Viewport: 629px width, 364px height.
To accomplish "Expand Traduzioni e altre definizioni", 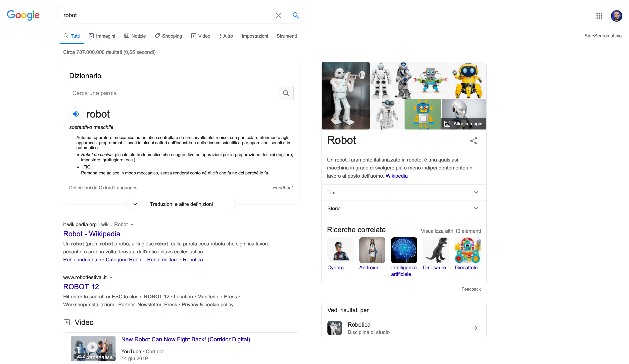I will (181, 204).
